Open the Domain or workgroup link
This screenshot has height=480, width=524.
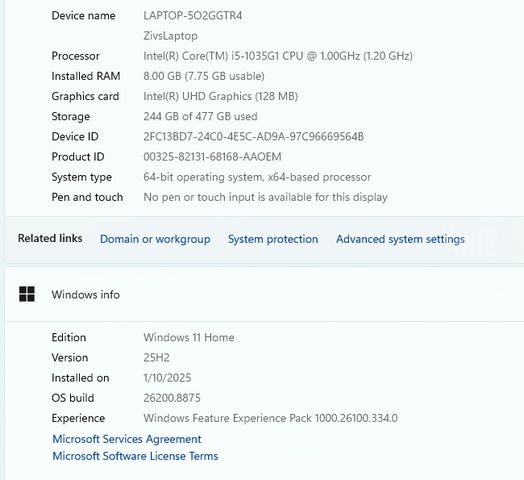coord(155,239)
